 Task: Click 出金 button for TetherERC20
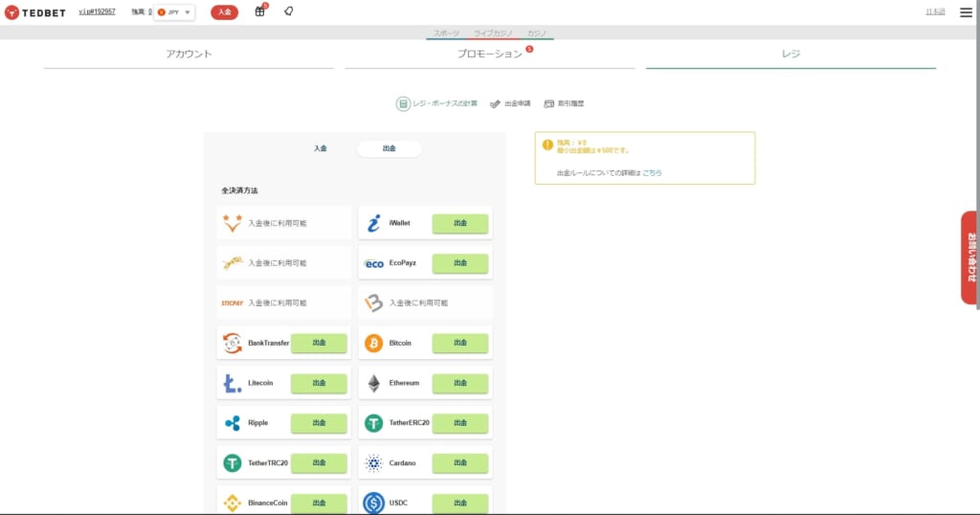click(460, 423)
